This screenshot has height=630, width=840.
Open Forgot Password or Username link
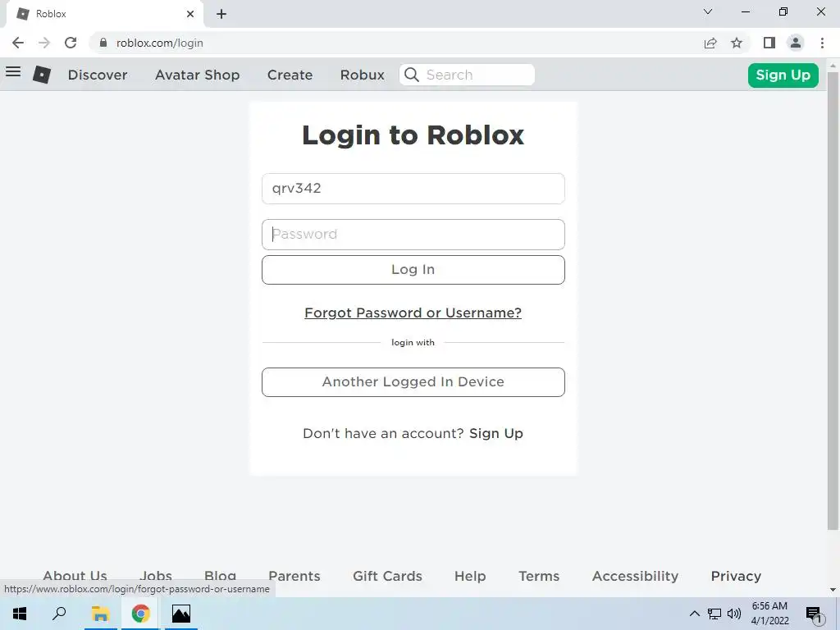click(413, 313)
